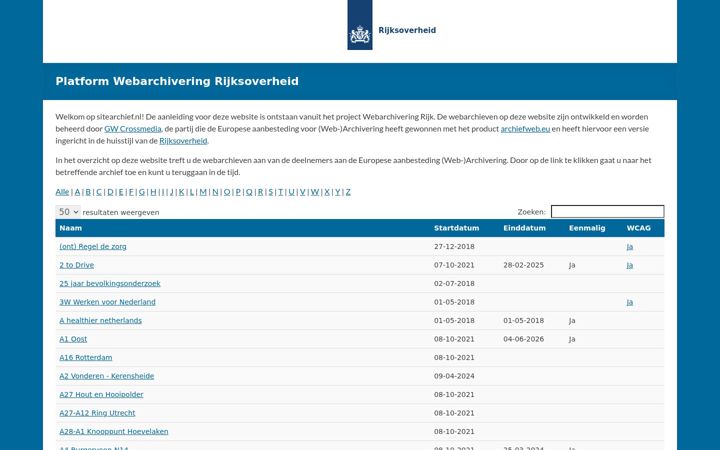Filter the list by letter Z
This screenshot has height=450, width=720.
coord(348,192)
